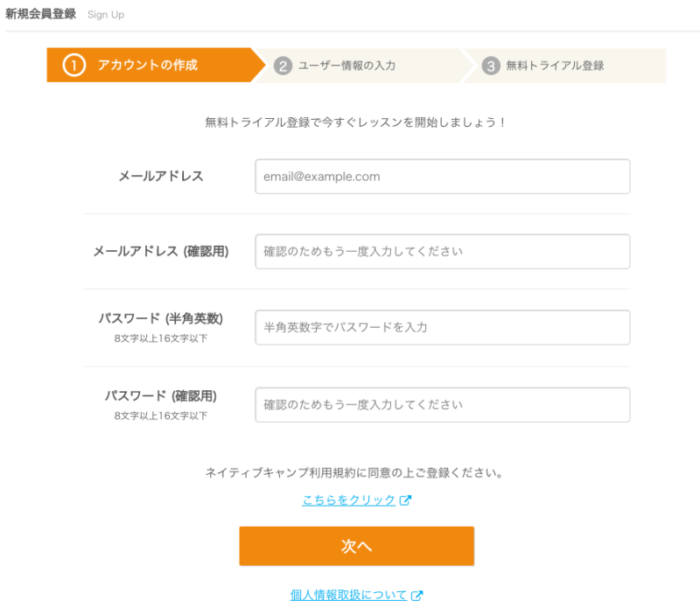Focus the パスワード entry field

tap(442, 327)
